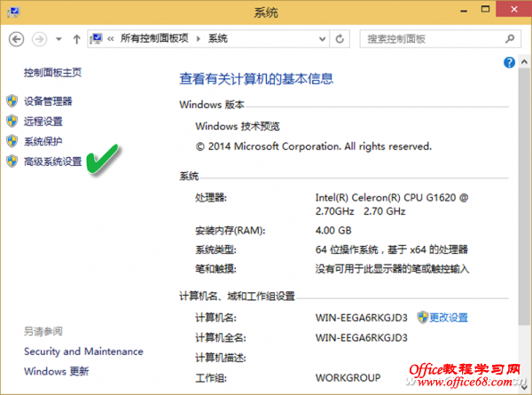Click shield icon beside 系统保护
532x395 pixels.
click(x=12, y=141)
